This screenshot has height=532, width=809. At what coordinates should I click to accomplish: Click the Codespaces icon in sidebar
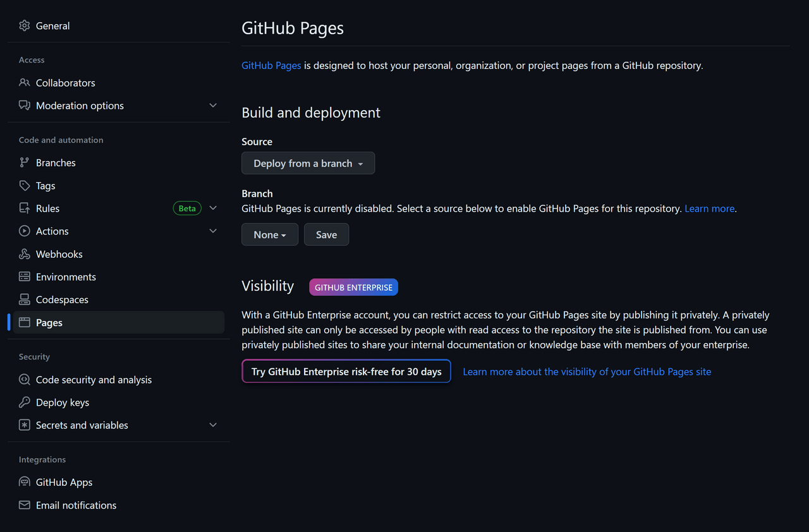coord(25,299)
